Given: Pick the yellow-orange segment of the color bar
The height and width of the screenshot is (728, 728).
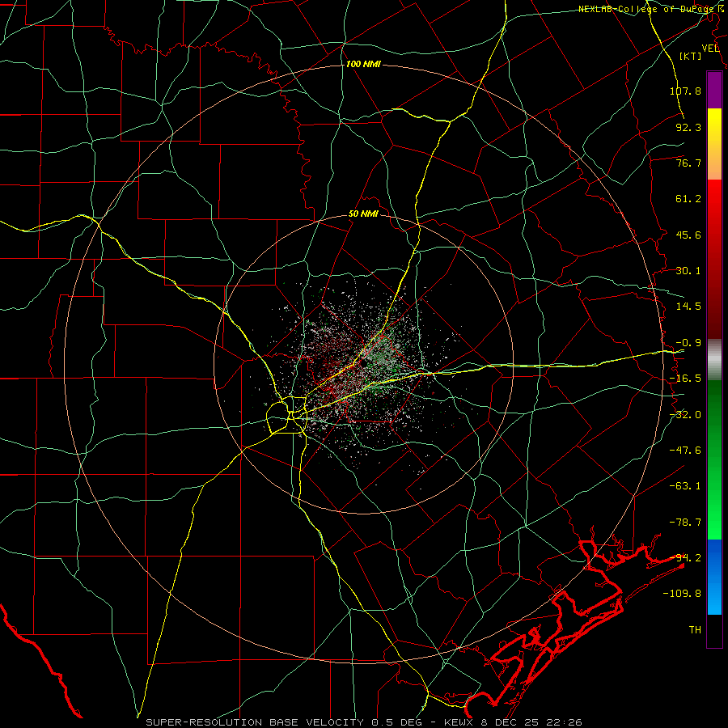Looking at the screenshot, I should (714, 144).
